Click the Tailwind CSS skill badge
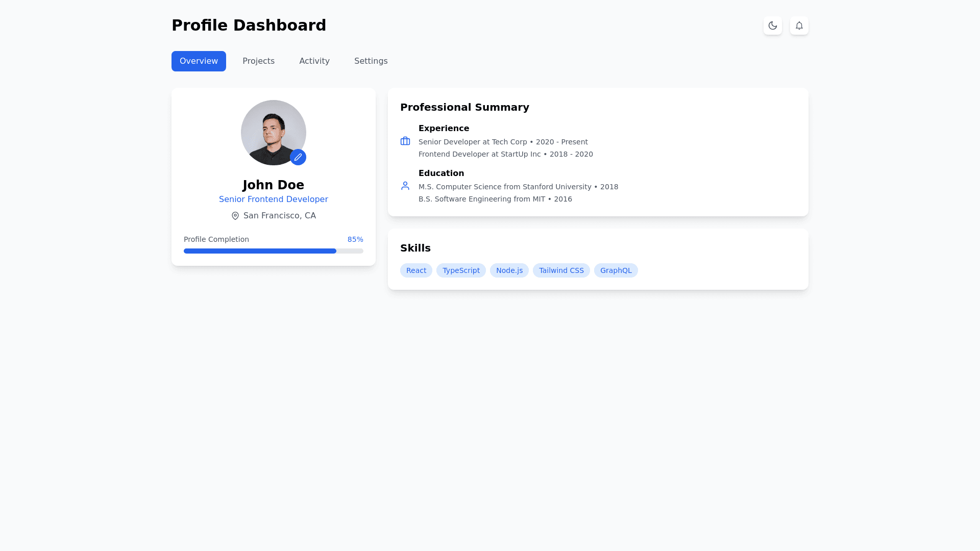980x551 pixels. coord(561,270)
